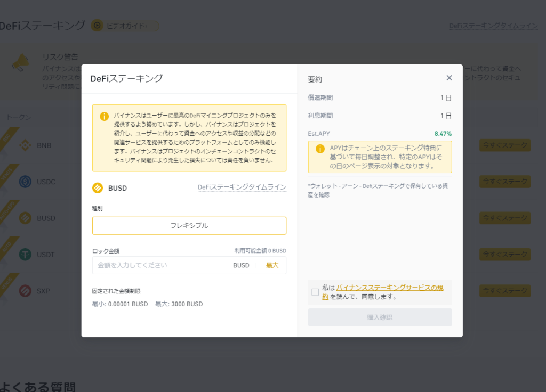Tick the Binance staking terms agreement checkbox

pyautogui.click(x=315, y=292)
